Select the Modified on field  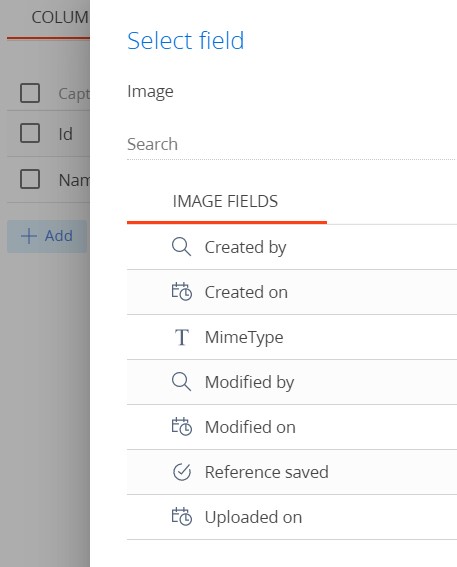tap(292, 427)
